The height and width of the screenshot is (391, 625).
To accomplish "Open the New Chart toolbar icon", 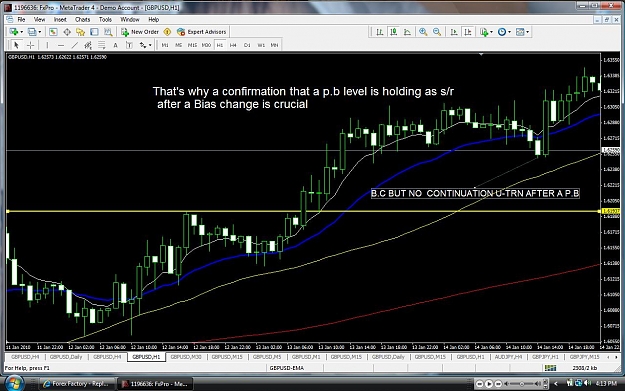I will (14, 32).
